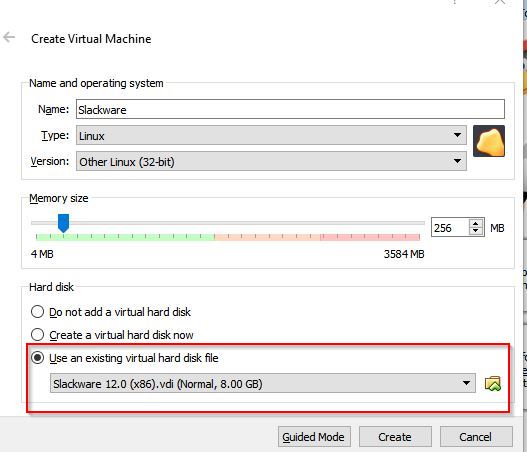The image size is (527, 452).
Task: Select Do not add a virtual hard disk
Action: 111,312
